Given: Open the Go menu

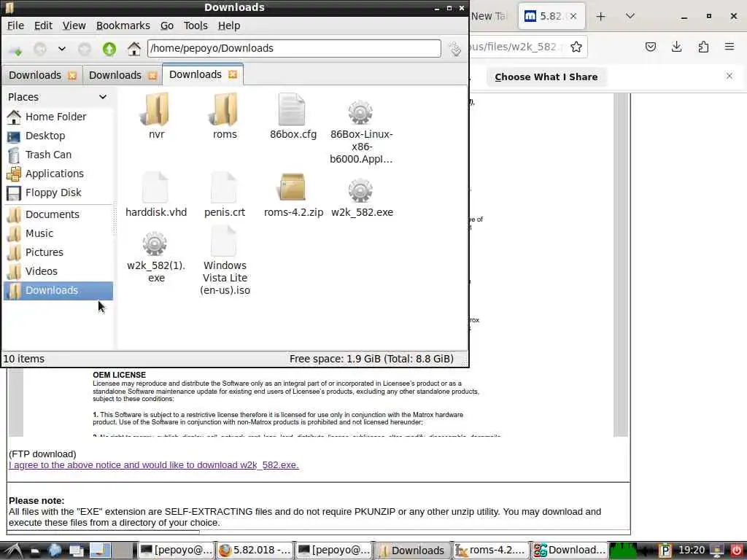Looking at the screenshot, I should (167, 26).
